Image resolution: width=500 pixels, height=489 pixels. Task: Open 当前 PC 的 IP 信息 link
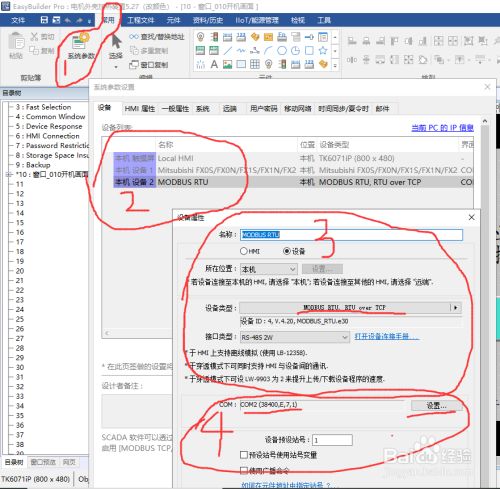click(443, 128)
